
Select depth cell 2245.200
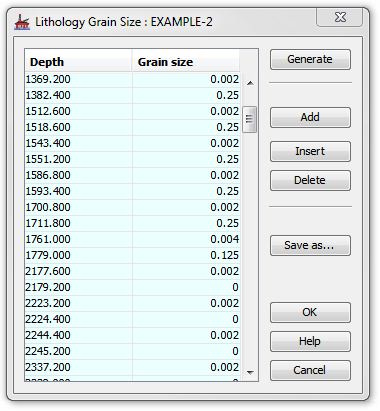click(x=79, y=351)
